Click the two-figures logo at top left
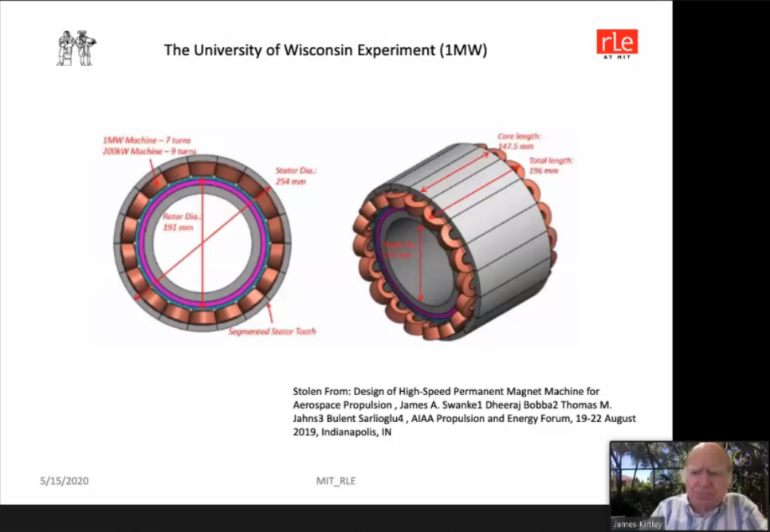The width and height of the screenshot is (770, 532). click(x=77, y=48)
